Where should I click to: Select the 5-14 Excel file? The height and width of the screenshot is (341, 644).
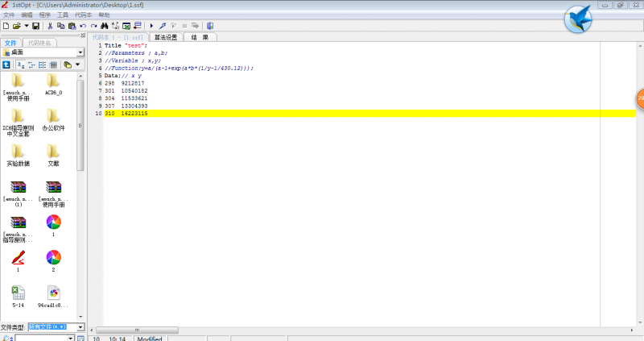click(x=18, y=297)
